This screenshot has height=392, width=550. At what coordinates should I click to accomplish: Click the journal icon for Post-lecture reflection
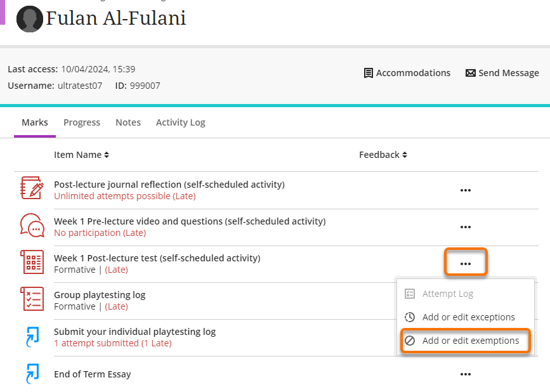coord(32,189)
